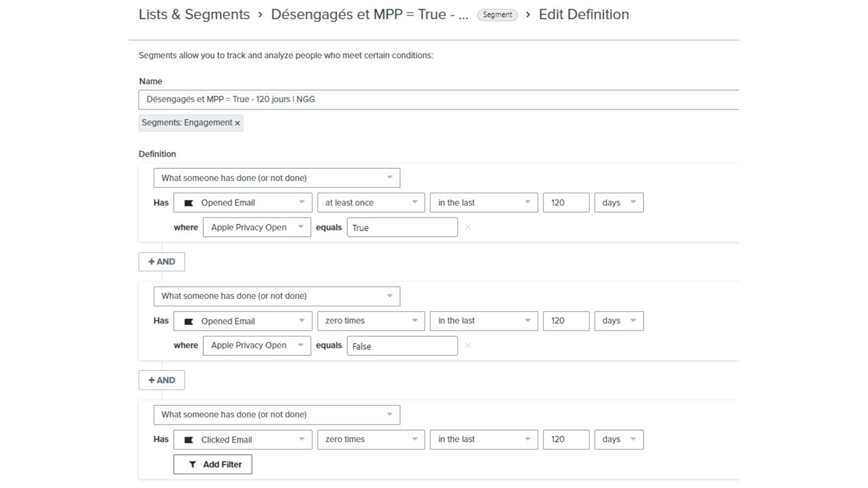Change the Clicked Email 'zero times' dropdown
The image size is (868, 488).
[x=371, y=440]
